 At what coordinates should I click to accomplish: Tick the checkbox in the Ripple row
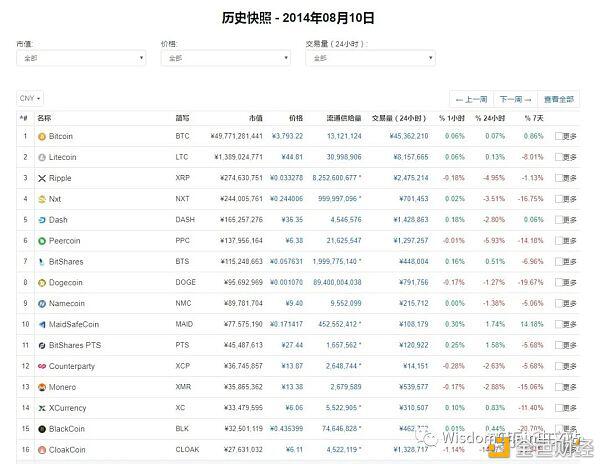[559, 178]
